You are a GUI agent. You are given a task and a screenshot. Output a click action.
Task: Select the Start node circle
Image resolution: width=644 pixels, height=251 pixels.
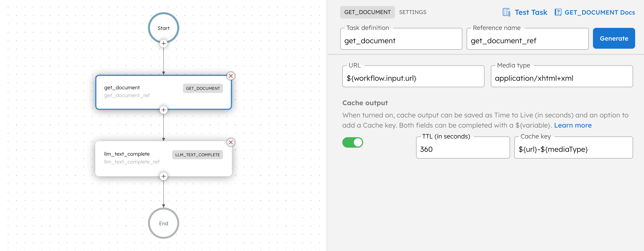tap(163, 28)
